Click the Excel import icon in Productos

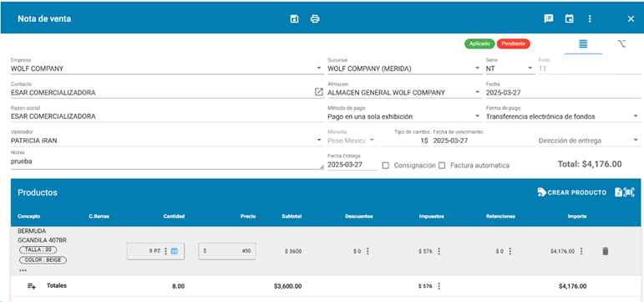(x=618, y=192)
